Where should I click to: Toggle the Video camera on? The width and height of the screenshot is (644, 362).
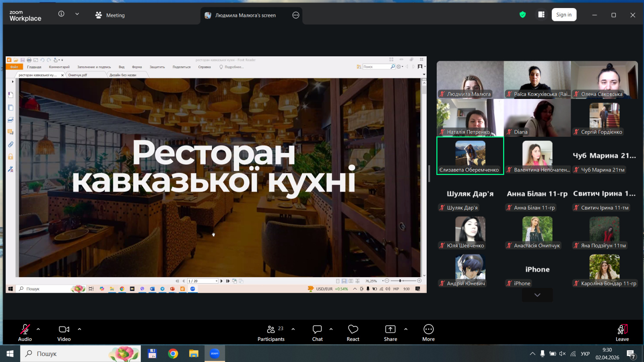point(64,333)
